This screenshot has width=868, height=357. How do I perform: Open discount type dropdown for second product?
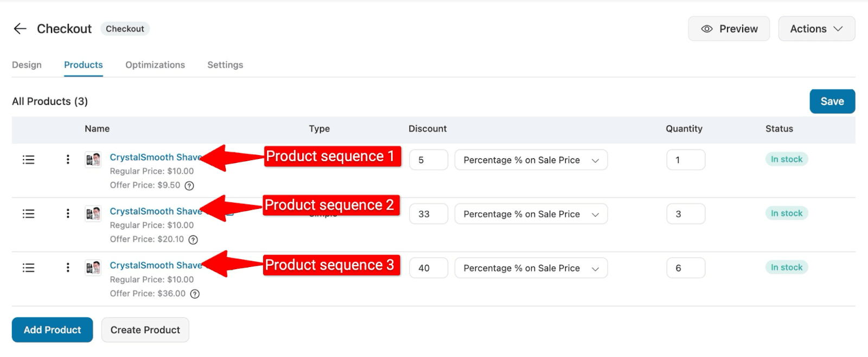pos(531,214)
